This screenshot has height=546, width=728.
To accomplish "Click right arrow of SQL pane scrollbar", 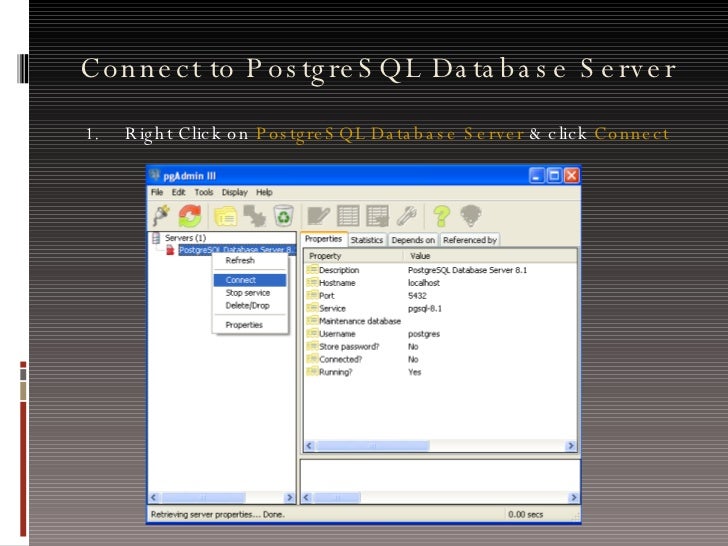I will click(573, 498).
